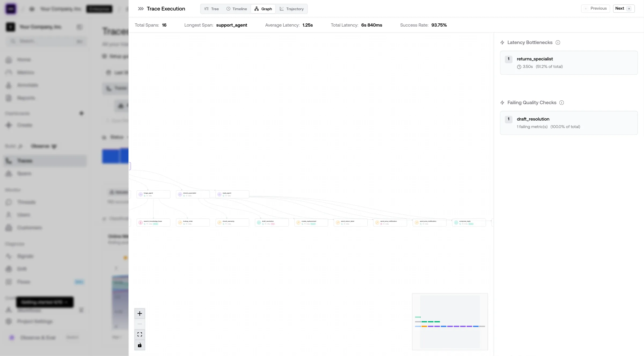Click the Timeline tab's clock icon
Image resolution: width=644 pixels, height=356 pixels.
(x=228, y=9)
